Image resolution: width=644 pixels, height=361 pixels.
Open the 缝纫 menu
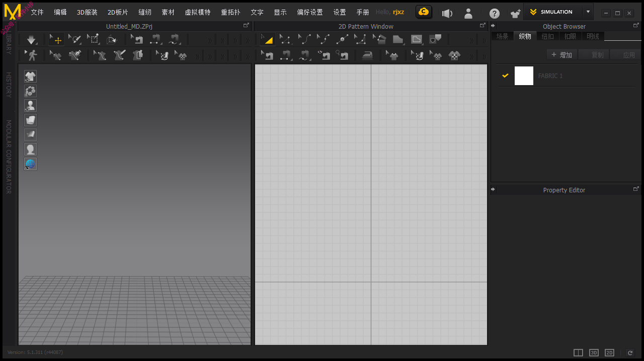(145, 12)
